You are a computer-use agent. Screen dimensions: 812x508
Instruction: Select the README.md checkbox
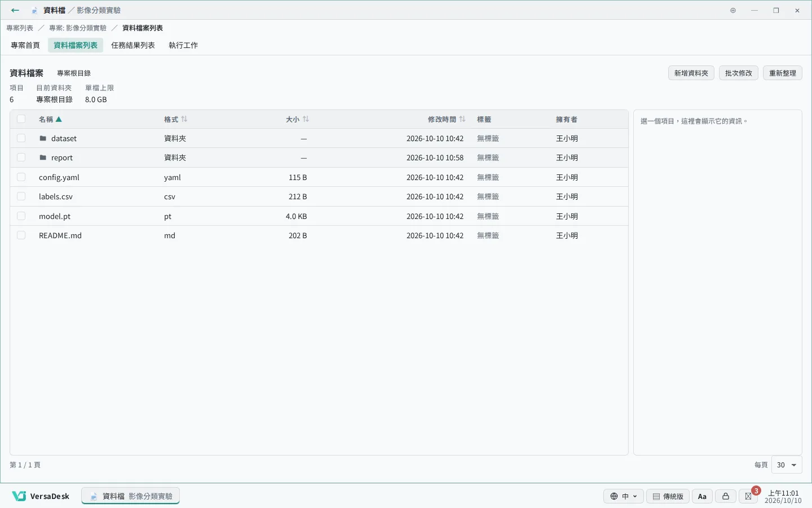[x=21, y=235]
